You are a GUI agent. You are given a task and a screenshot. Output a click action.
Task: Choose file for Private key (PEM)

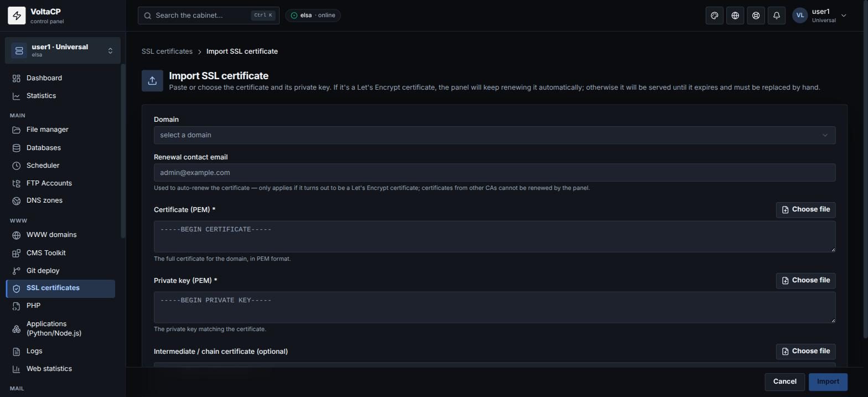click(x=805, y=280)
